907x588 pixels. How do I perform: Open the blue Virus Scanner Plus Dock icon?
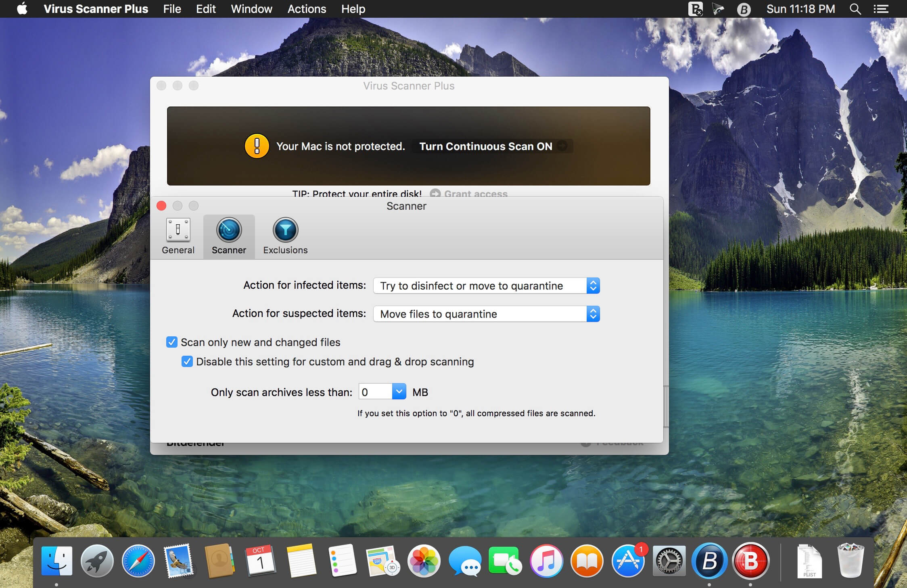point(709,561)
